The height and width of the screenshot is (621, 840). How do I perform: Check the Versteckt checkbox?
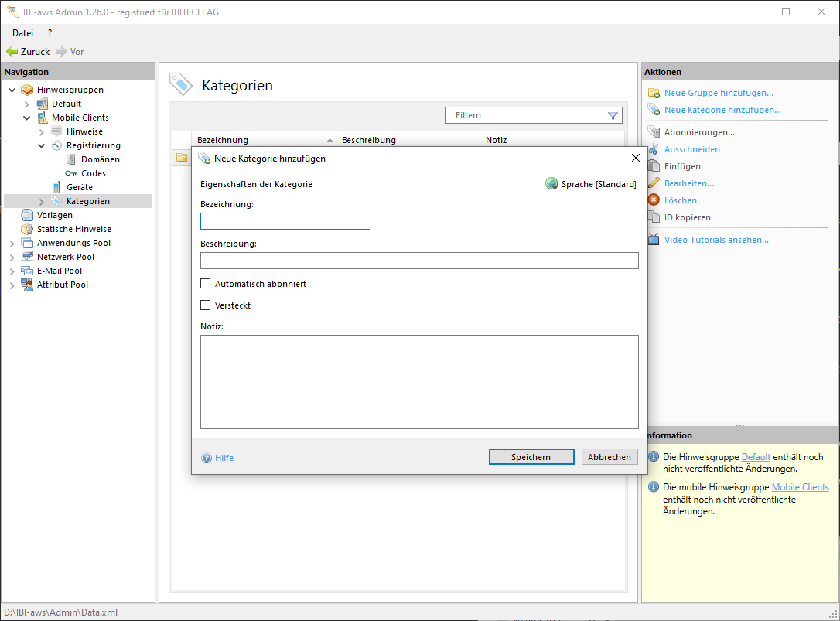[206, 305]
